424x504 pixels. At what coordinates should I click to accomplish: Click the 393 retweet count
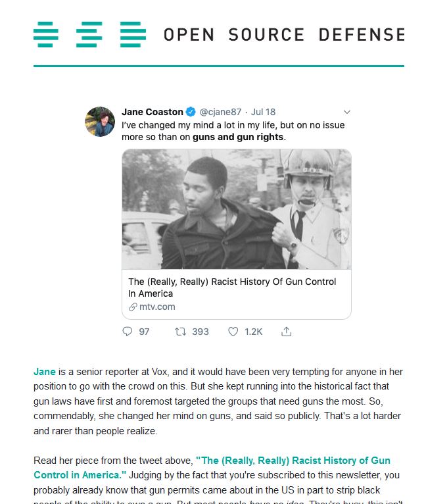pos(200,332)
